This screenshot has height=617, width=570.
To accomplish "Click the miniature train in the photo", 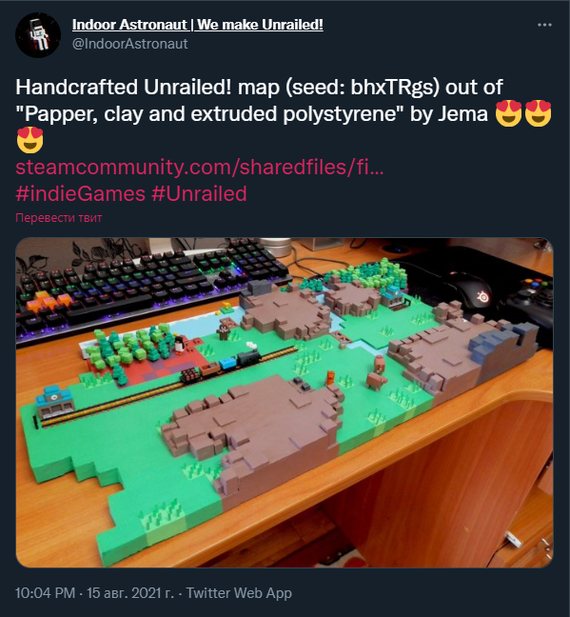I will (x=221, y=366).
